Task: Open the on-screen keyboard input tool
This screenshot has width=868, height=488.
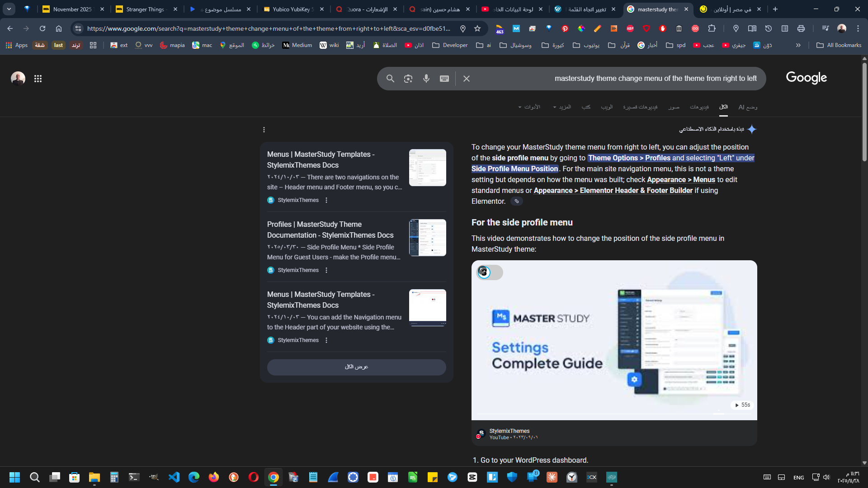Action: coord(444,79)
